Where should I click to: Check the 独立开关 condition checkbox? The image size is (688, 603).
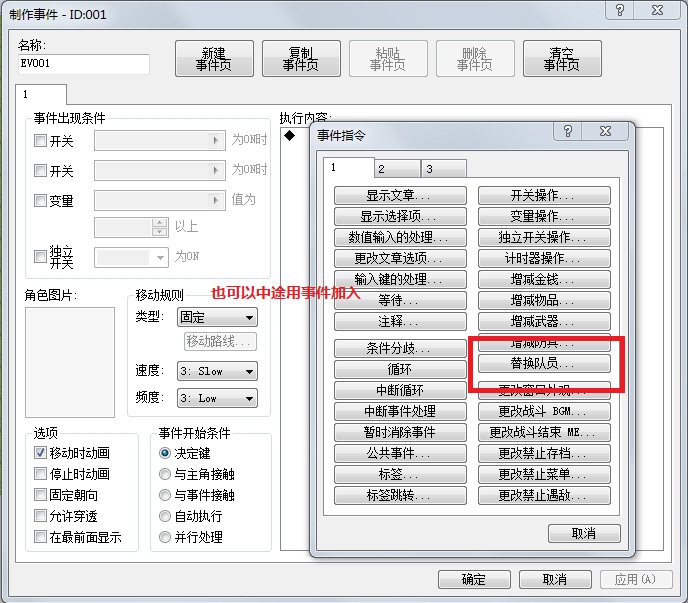[40, 256]
